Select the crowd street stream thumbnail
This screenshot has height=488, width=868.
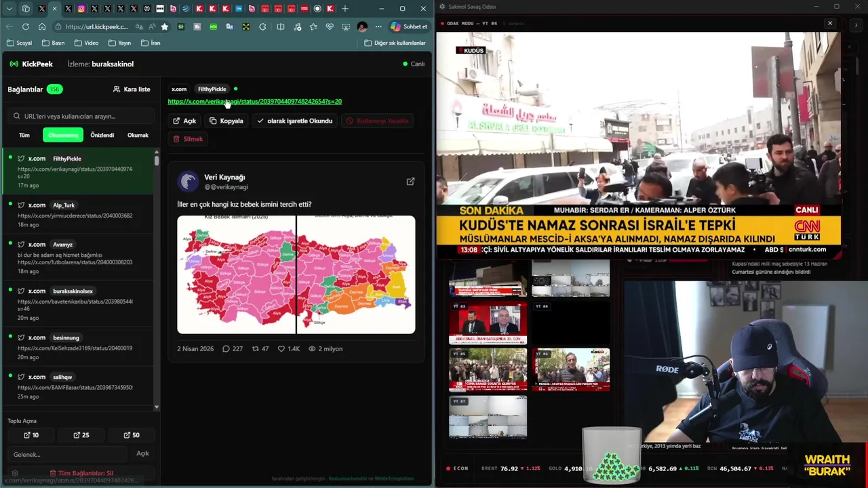(x=488, y=370)
